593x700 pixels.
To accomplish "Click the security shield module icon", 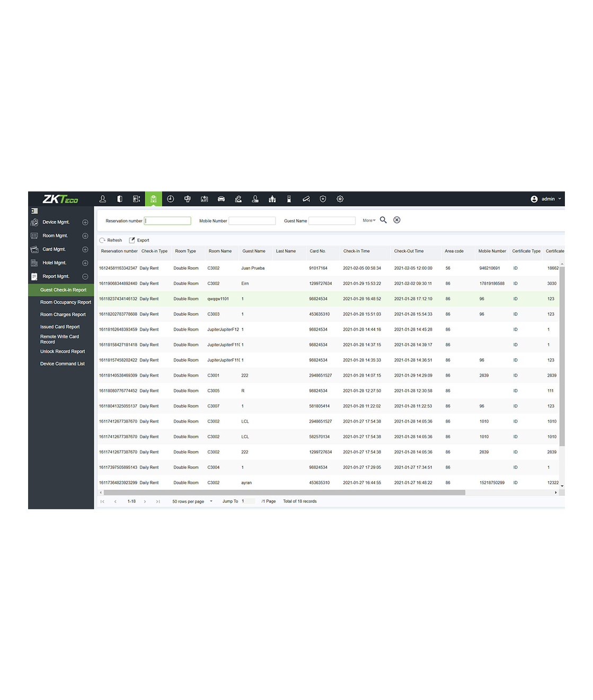I will pyautogui.click(x=323, y=199).
